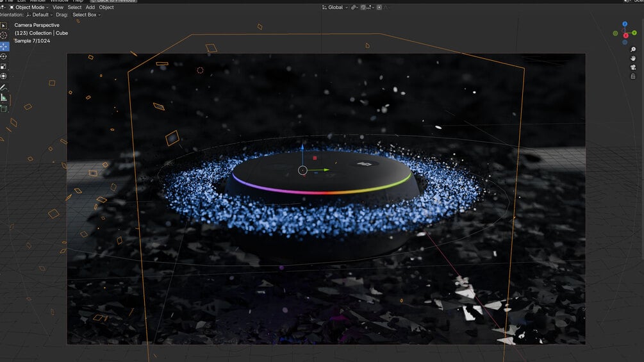Open the Default orientation dropdown

[40, 15]
